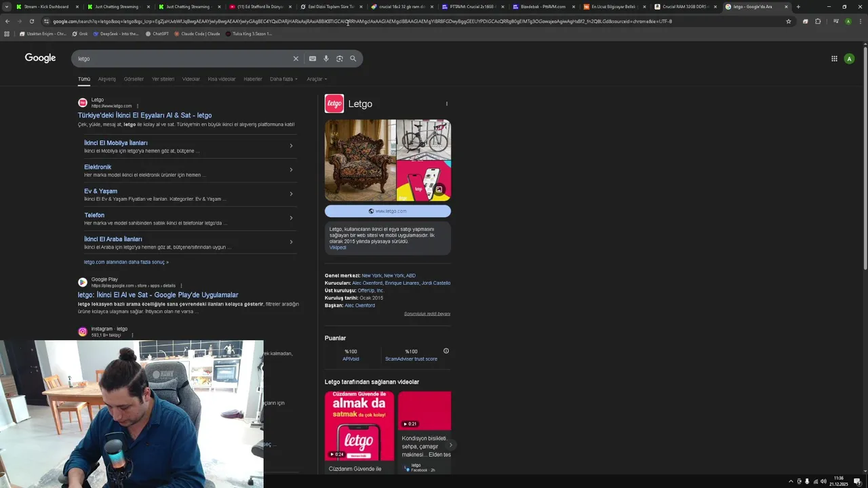868x488 pixels.
Task: Select the Tümü search tab
Action: pyautogui.click(x=84, y=79)
